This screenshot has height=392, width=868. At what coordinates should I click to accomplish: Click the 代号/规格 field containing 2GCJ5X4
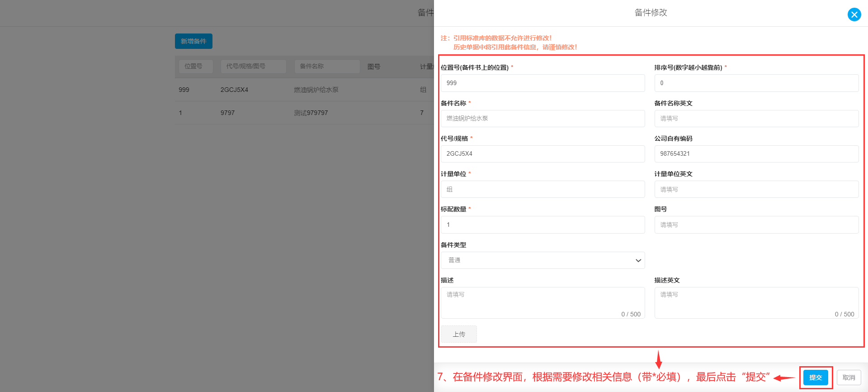click(542, 154)
